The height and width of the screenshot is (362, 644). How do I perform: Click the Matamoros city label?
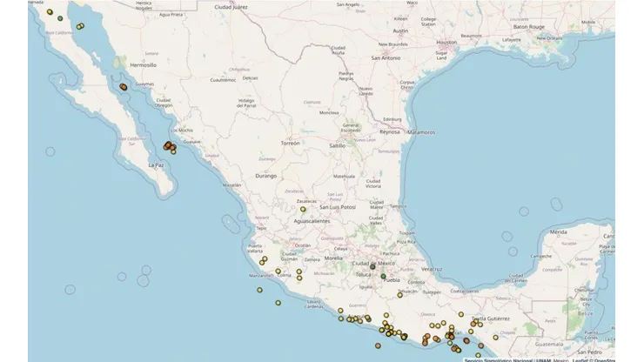[x=421, y=132]
